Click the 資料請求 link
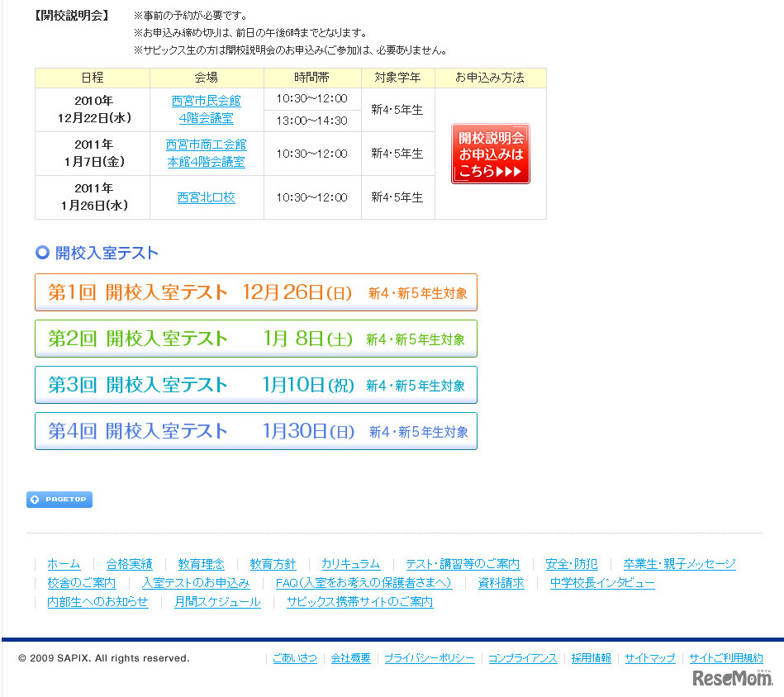Image resolution: width=784 pixels, height=697 pixels. pyautogui.click(x=501, y=583)
